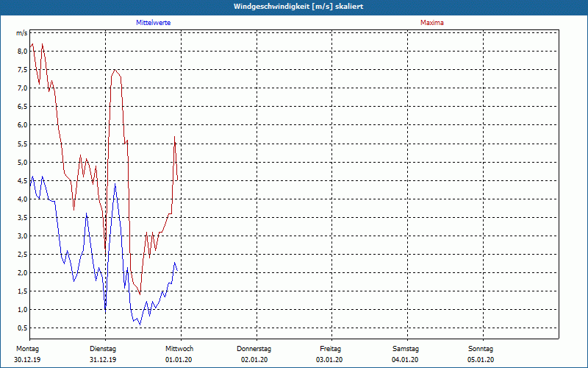Select the 5,0 y-axis value
588x368 pixels.
23,162
